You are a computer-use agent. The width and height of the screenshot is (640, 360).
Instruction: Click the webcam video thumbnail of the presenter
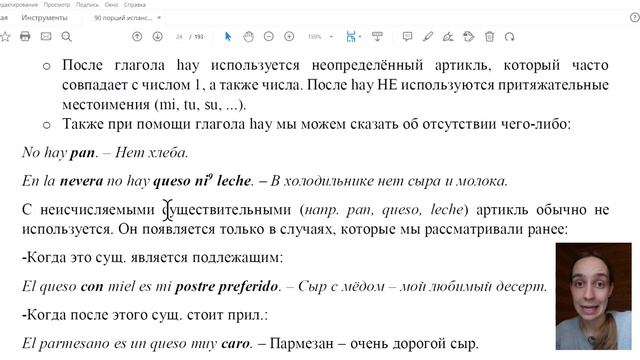593,296
